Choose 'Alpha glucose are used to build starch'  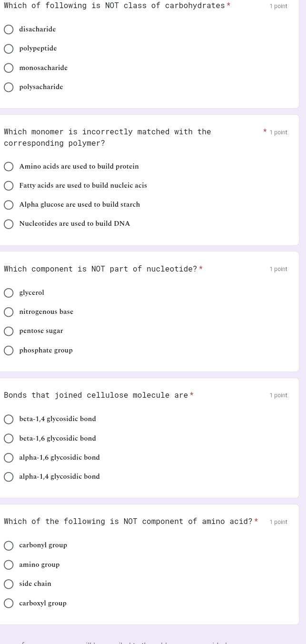9,205
